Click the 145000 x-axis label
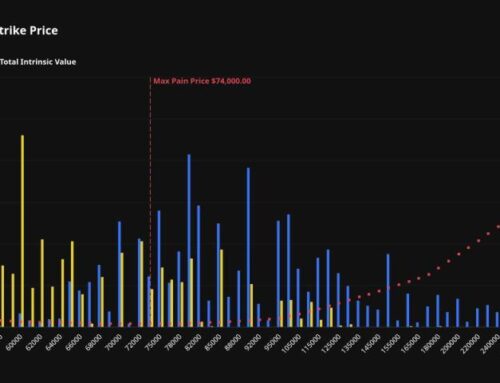500x383 pixels. point(371,343)
